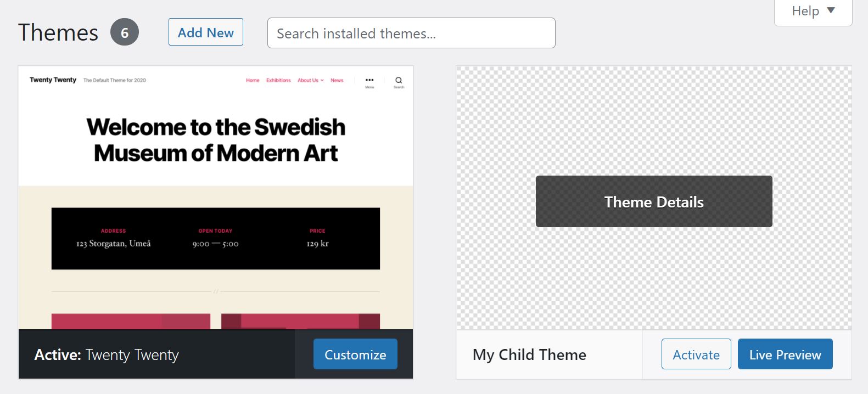Image resolution: width=868 pixels, height=394 pixels.
Task: Click the My Child Theme name label
Action: 529,354
